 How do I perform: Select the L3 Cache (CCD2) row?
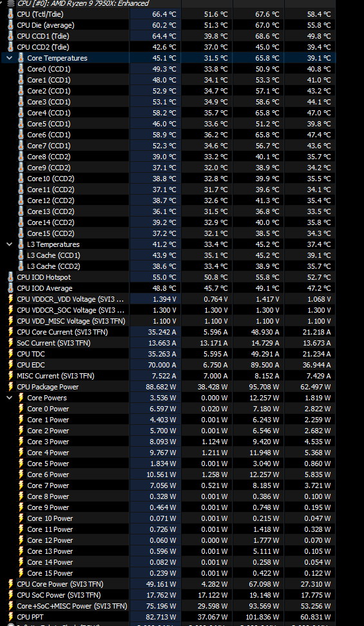click(x=168, y=266)
